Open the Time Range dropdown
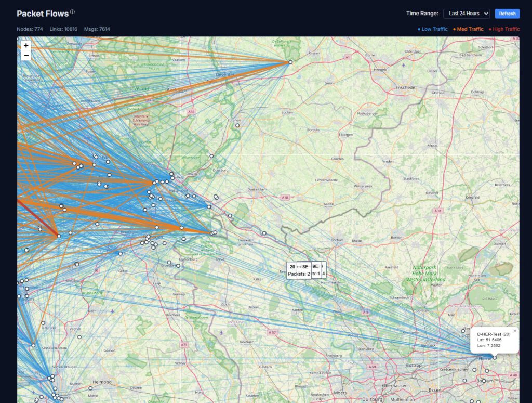The height and width of the screenshot is (403, 532). coord(466,14)
